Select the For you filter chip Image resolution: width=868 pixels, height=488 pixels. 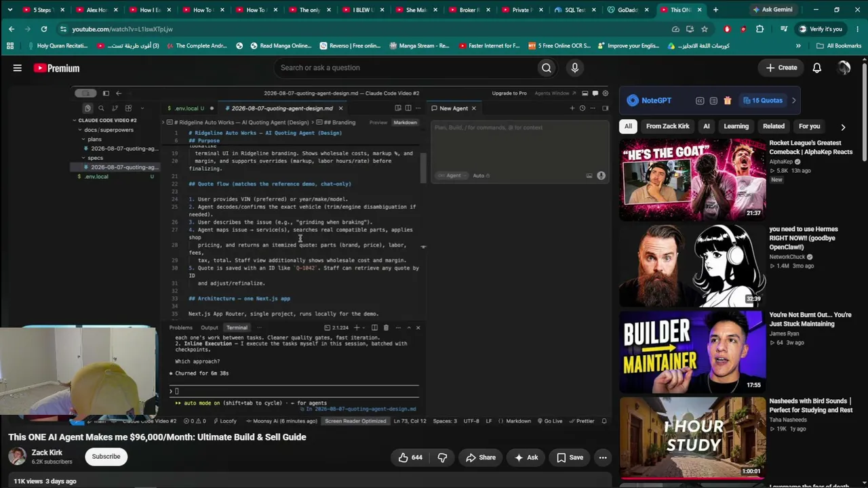click(810, 127)
